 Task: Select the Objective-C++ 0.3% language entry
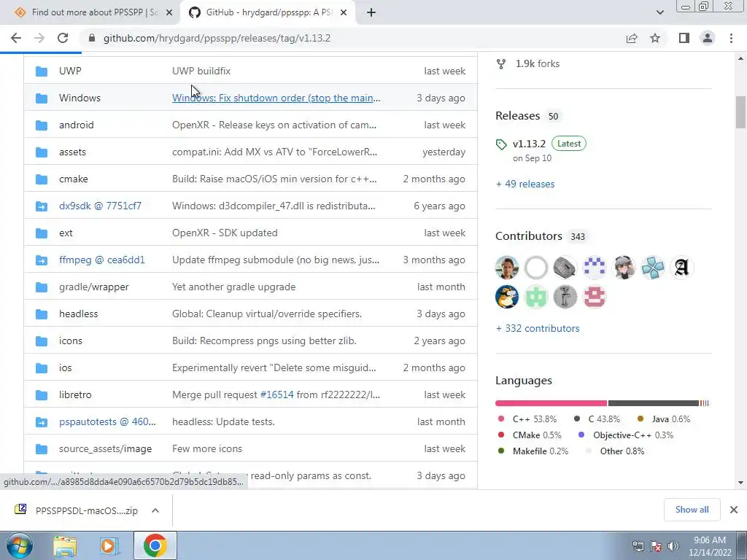tap(626, 435)
